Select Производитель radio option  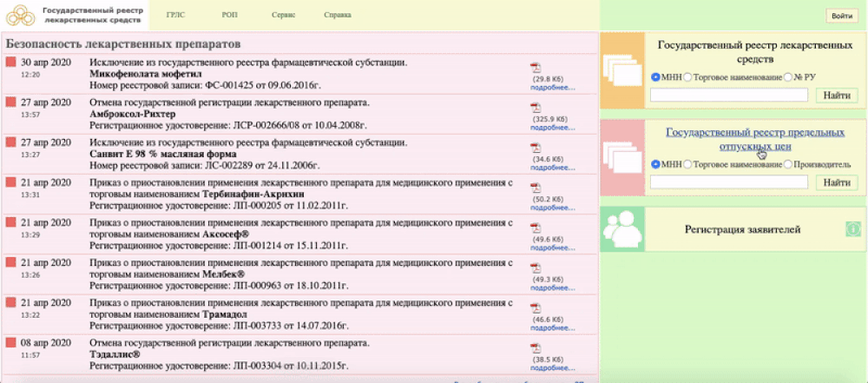pyautogui.click(x=788, y=165)
